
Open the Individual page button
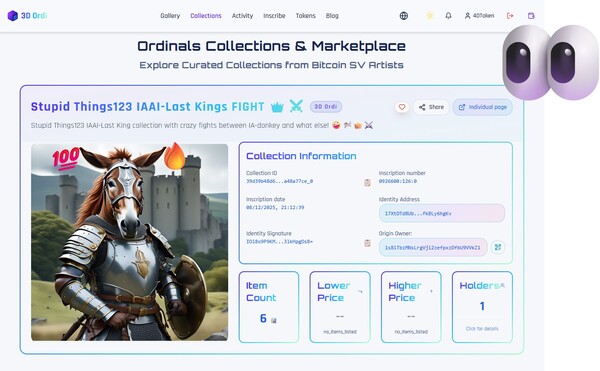pos(483,107)
